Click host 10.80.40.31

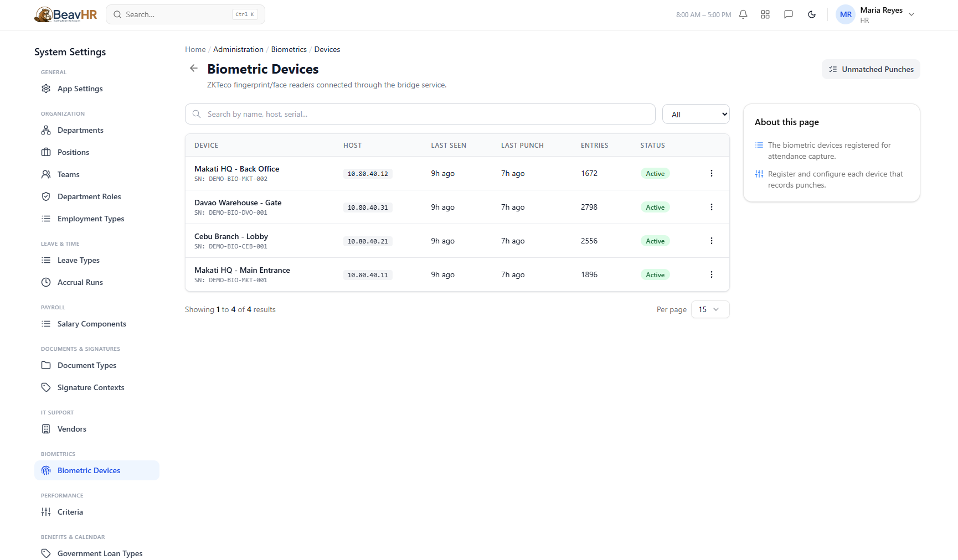click(368, 208)
